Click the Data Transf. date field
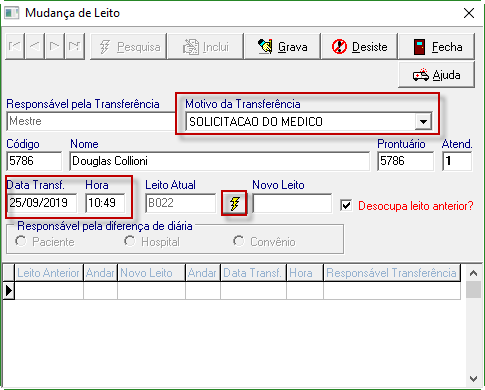Image resolution: width=485 pixels, height=390 pixels. click(x=42, y=203)
